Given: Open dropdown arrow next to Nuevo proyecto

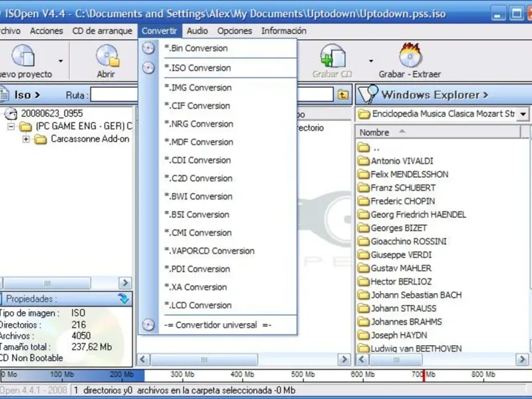Looking at the screenshot, I should click(61, 61).
